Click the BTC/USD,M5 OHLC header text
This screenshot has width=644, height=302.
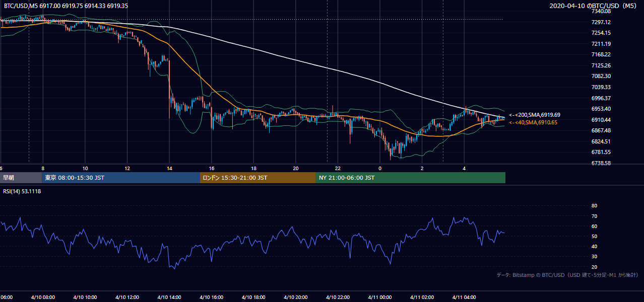point(66,6)
